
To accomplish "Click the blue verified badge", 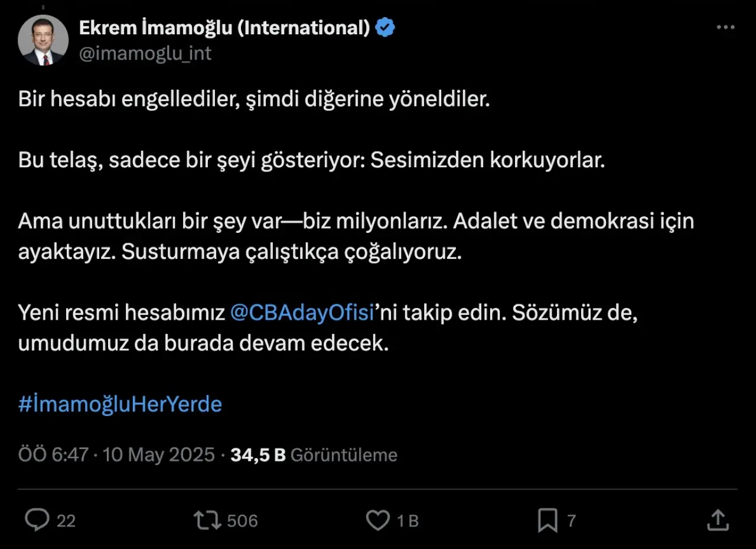I will coord(386,27).
